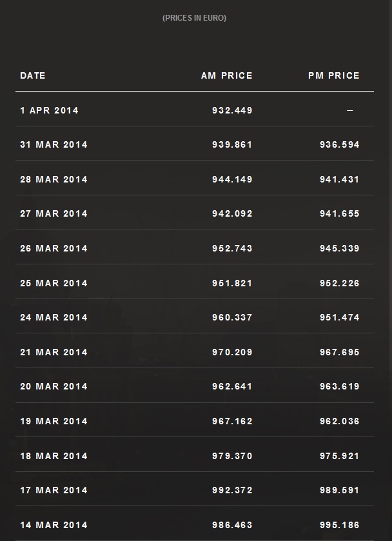This screenshot has width=392, height=541.
Task: Select the 28 MAR 2014 row date
Action: click(54, 179)
